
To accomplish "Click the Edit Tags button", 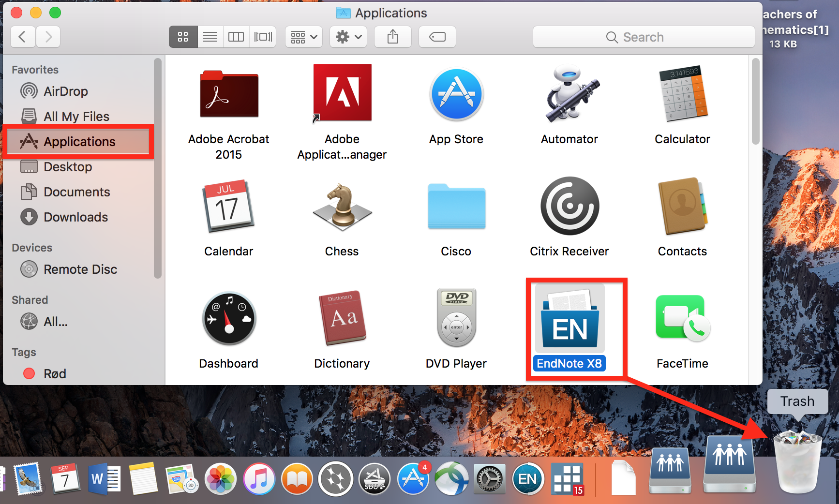I will coord(437,37).
